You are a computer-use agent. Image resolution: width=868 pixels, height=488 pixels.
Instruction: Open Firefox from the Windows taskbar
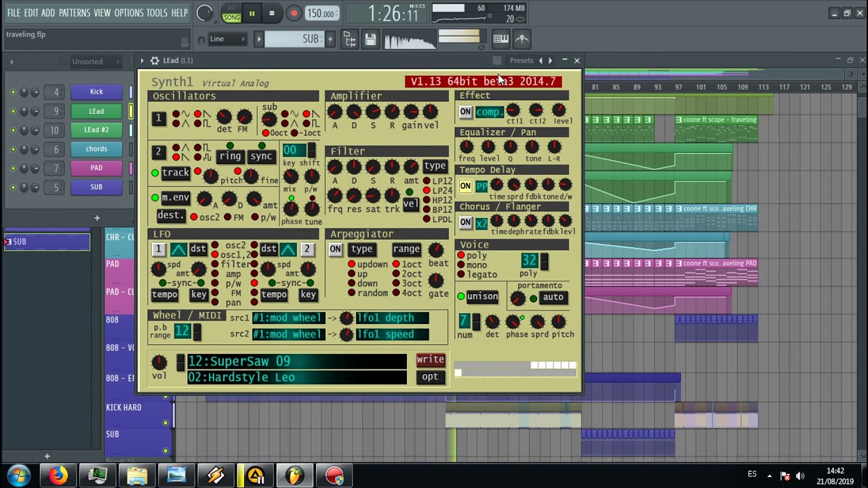[x=58, y=475]
